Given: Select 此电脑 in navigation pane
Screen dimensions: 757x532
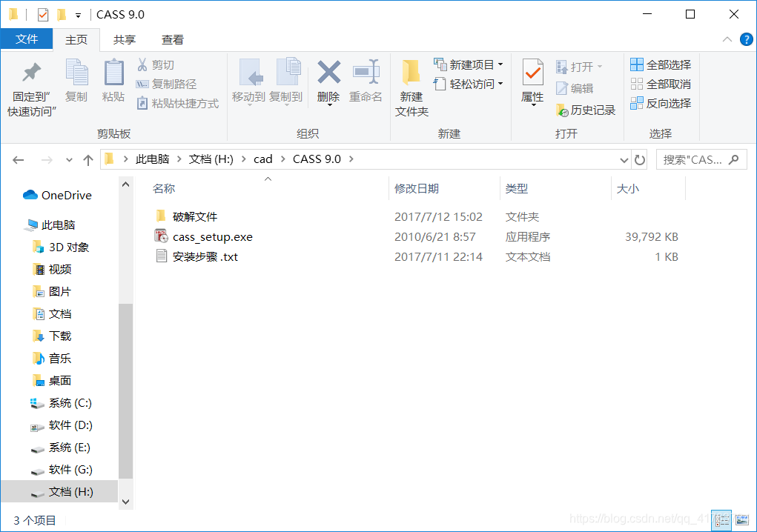Looking at the screenshot, I should pyautogui.click(x=51, y=225).
